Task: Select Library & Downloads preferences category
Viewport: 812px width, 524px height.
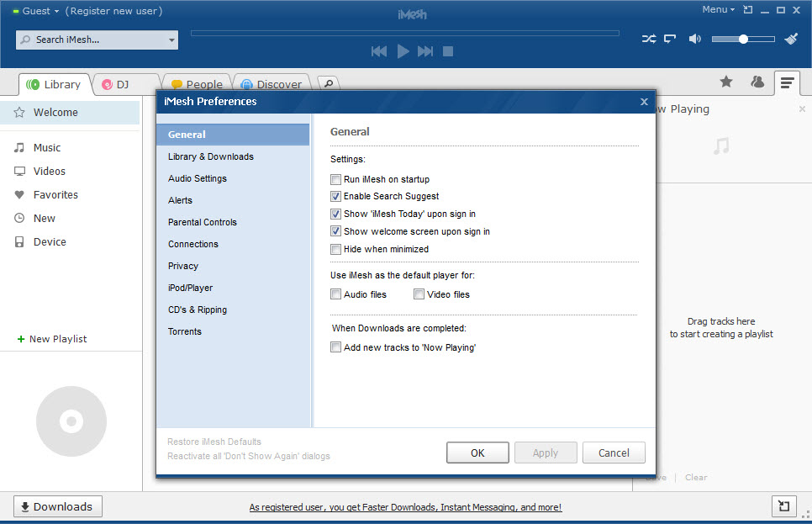Action: pyautogui.click(x=233, y=156)
